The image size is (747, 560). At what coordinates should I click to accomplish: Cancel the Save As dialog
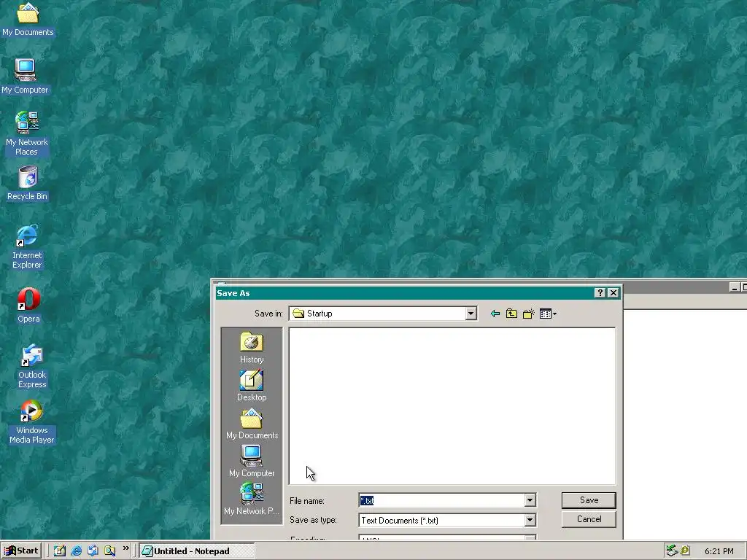[x=589, y=519]
